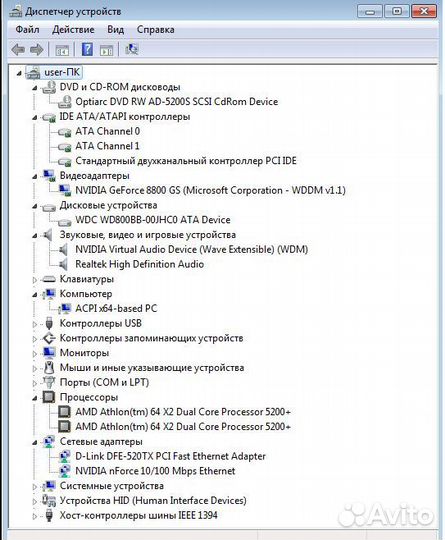Select the Realtek High Definition Audio speaker icon

(x=63, y=264)
